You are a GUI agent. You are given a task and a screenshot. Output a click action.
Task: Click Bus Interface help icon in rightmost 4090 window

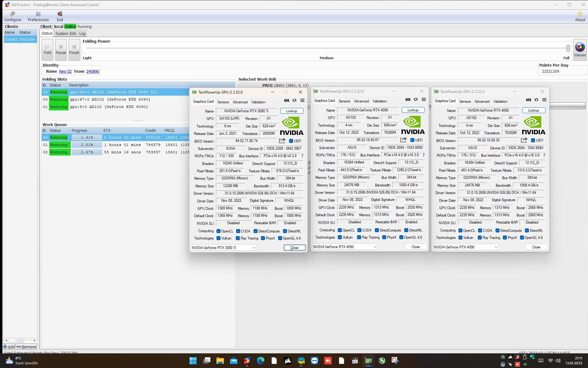(544, 155)
